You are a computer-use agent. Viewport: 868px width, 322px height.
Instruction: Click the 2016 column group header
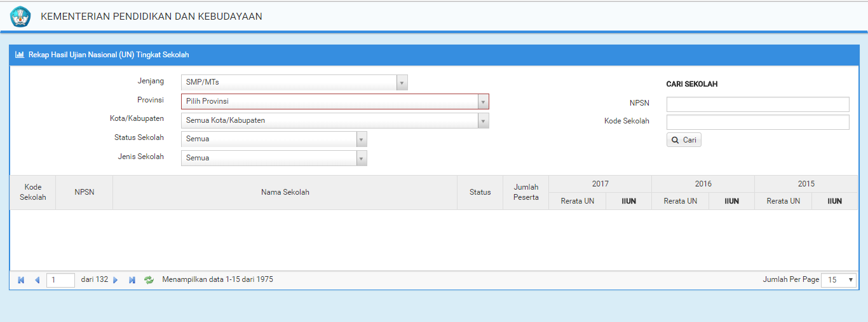pyautogui.click(x=703, y=184)
